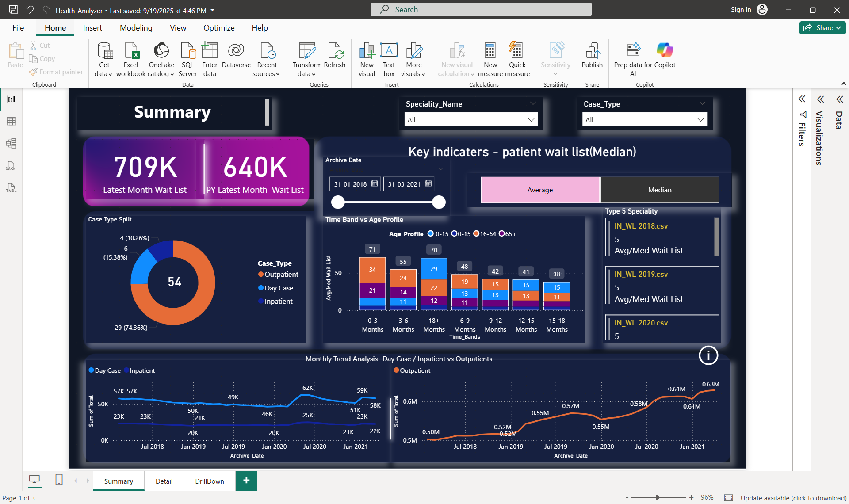This screenshot has height=504, width=849.
Task: Select the Enter data icon
Action: point(210,59)
